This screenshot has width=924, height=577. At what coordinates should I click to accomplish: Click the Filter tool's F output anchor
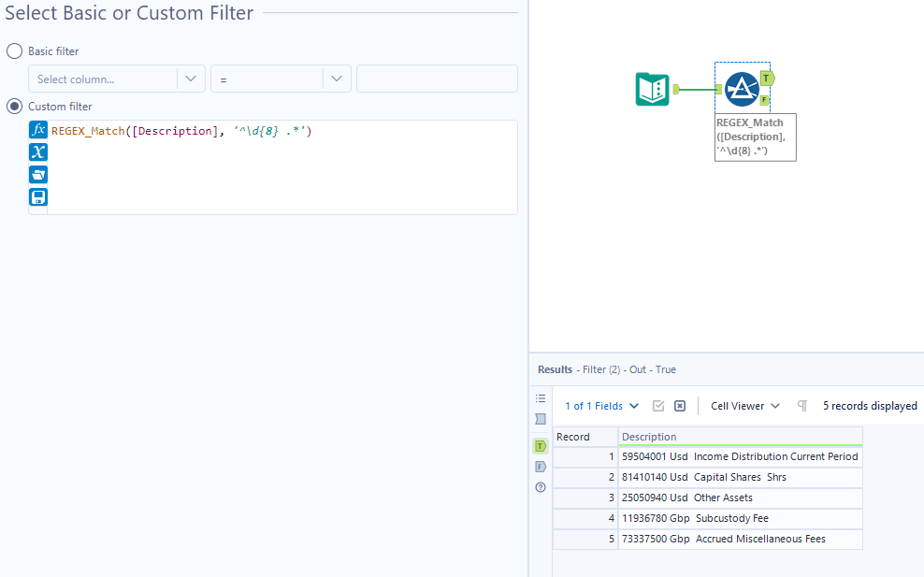764,100
